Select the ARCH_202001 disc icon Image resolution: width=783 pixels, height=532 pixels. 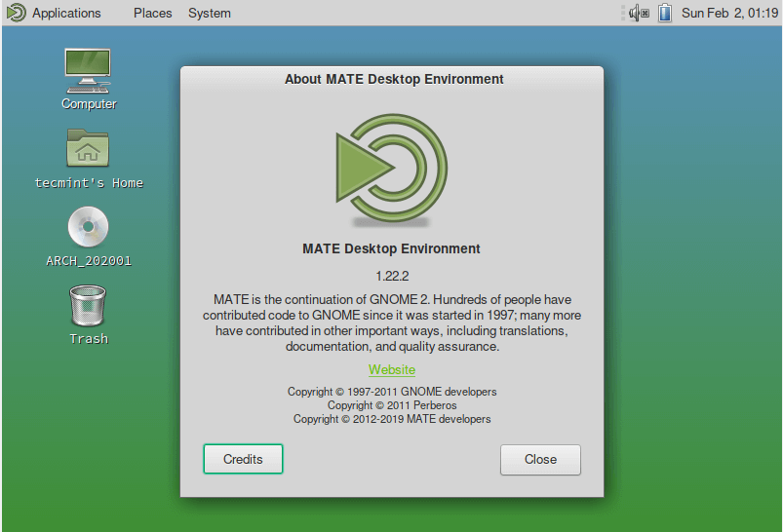click(x=88, y=227)
